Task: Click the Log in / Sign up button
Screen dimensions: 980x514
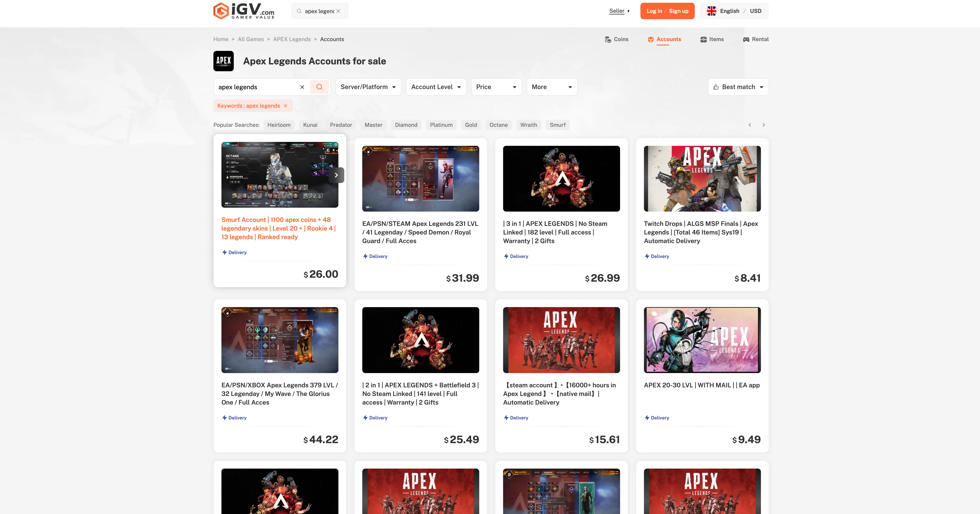Action: click(667, 11)
